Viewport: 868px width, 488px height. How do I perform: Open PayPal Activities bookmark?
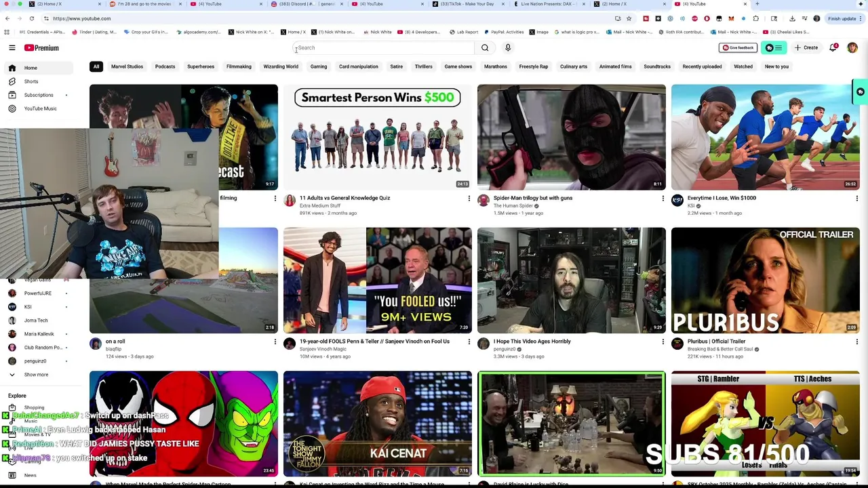505,32
